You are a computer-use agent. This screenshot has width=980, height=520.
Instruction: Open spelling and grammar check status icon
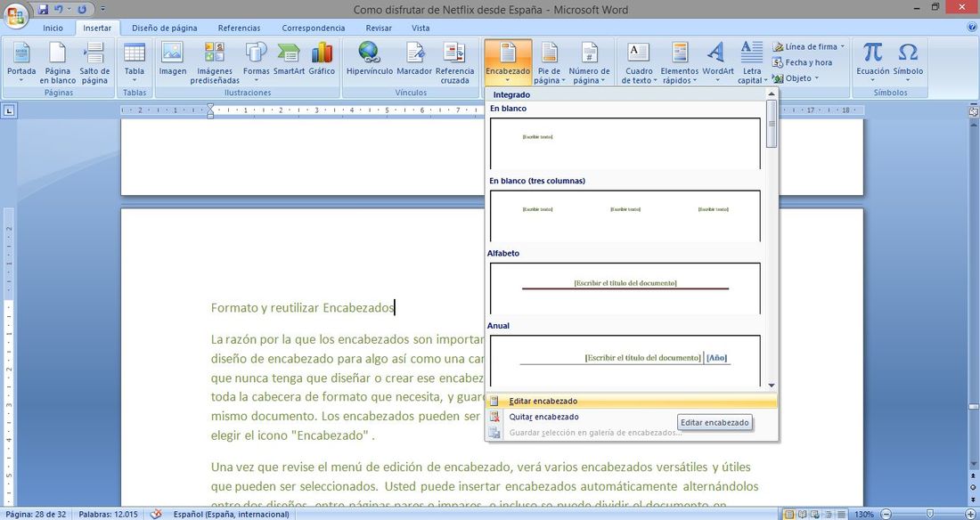[x=156, y=514]
